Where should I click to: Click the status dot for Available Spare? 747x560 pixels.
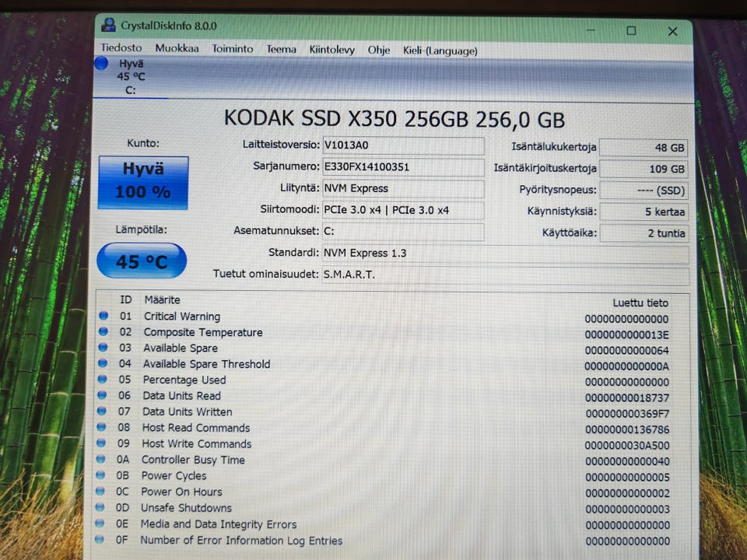click(103, 347)
